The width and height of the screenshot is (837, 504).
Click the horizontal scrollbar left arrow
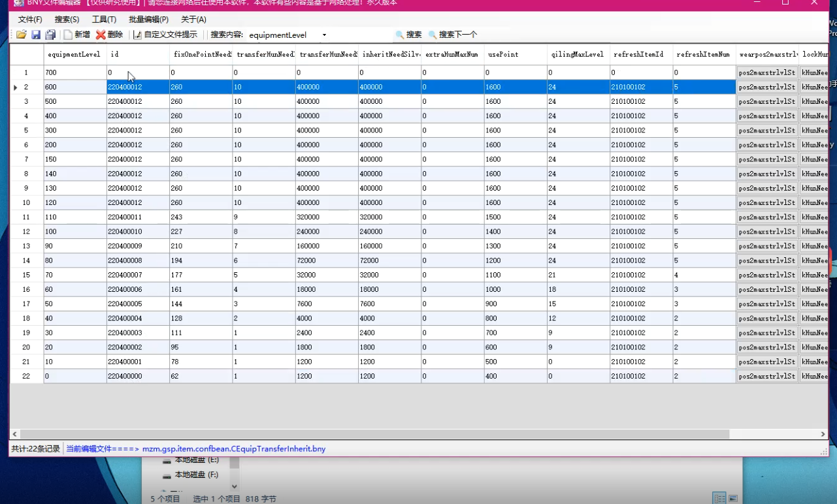coord(14,434)
